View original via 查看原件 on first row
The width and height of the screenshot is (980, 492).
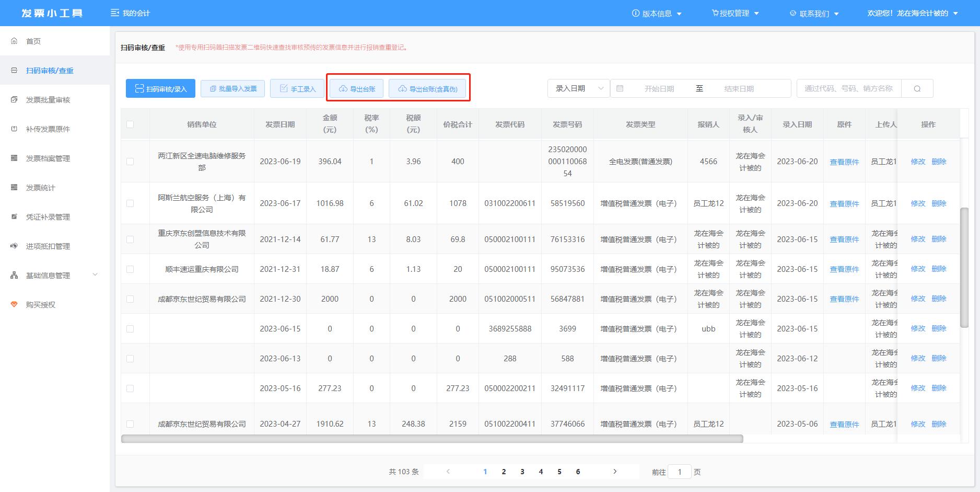tap(844, 162)
